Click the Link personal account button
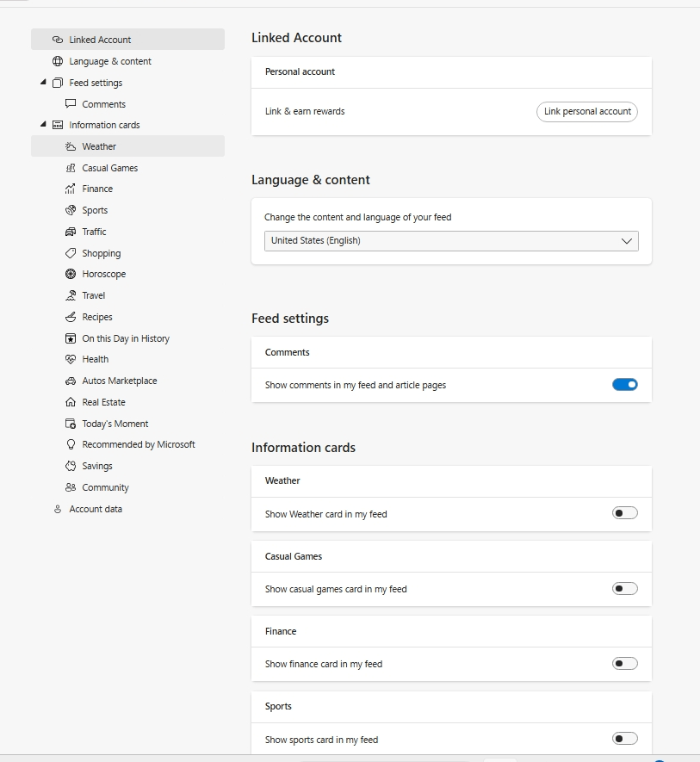This screenshot has width=700, height=762. tap(586, 112)
